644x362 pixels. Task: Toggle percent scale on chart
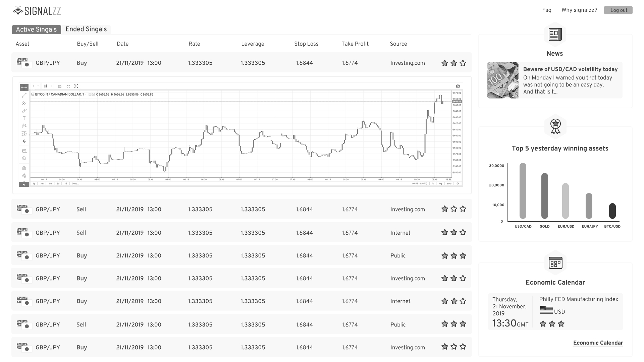pos(433,184)
